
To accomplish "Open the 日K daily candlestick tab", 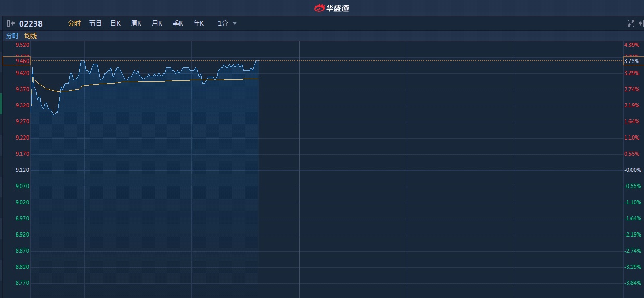I will [x=115, y=23].
